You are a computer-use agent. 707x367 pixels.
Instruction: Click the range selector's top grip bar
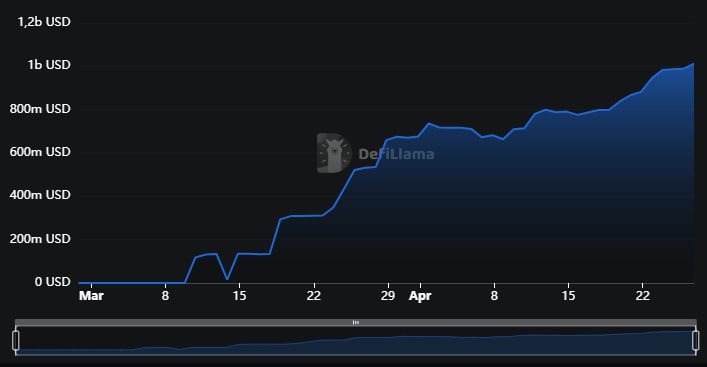tap(356, 322)
